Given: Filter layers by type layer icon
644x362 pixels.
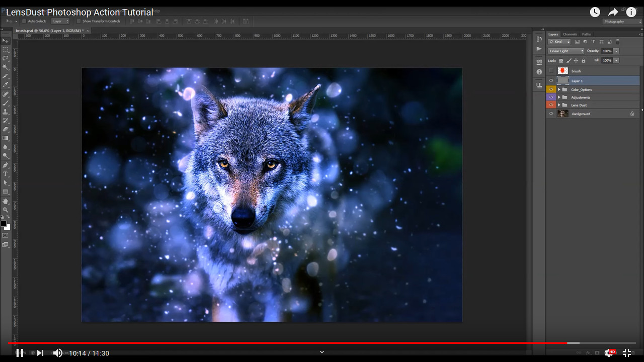Looking at the screenshot, I should (593, 42).
